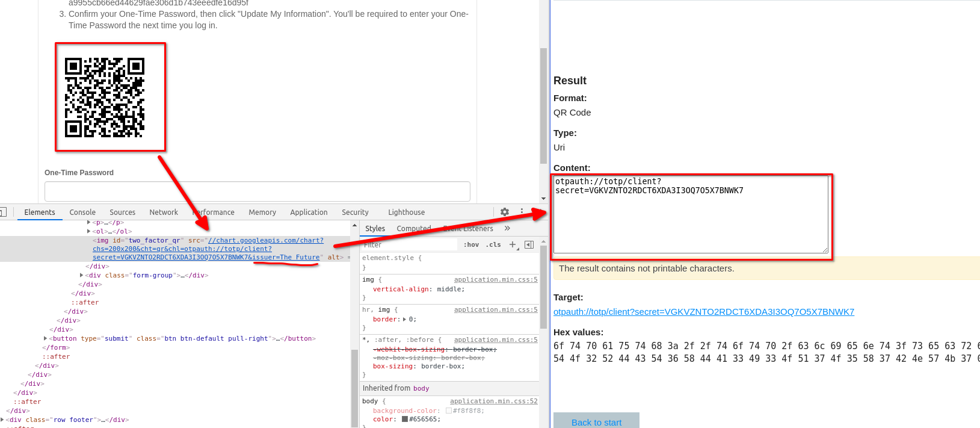Add new style rule plus icon

(513, 244)
